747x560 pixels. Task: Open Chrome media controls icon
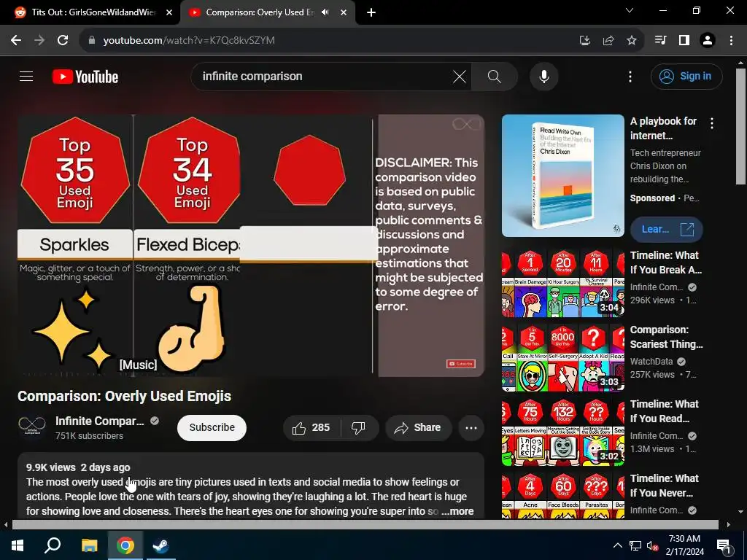point(660,41)
